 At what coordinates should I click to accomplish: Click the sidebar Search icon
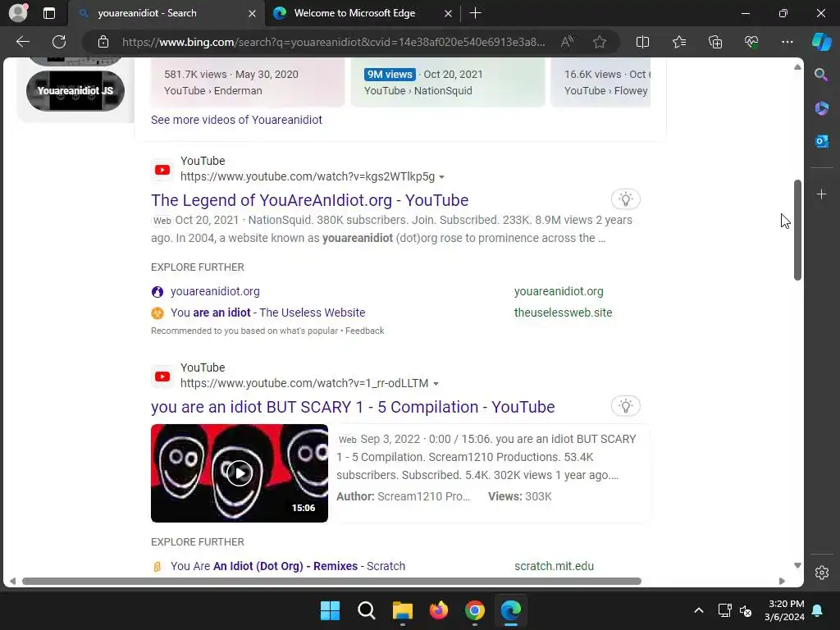pos(821,75)
